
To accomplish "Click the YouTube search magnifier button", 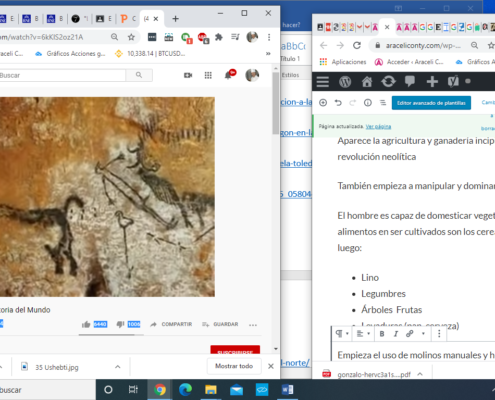I will tap(139, 75).
